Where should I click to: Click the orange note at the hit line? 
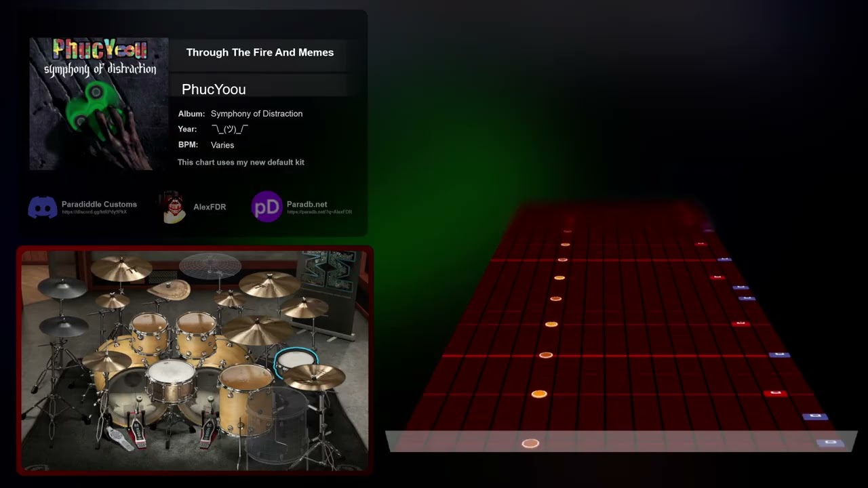click(530, 443)
